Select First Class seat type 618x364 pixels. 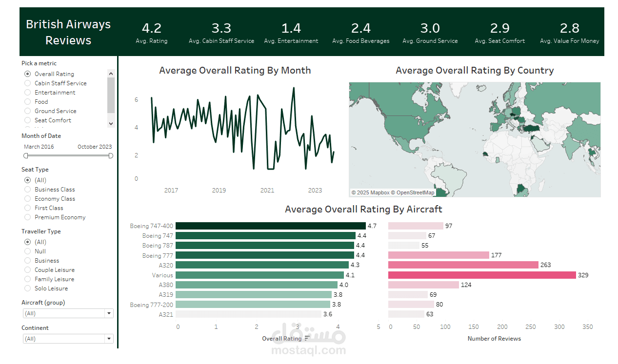pos(27,208)
